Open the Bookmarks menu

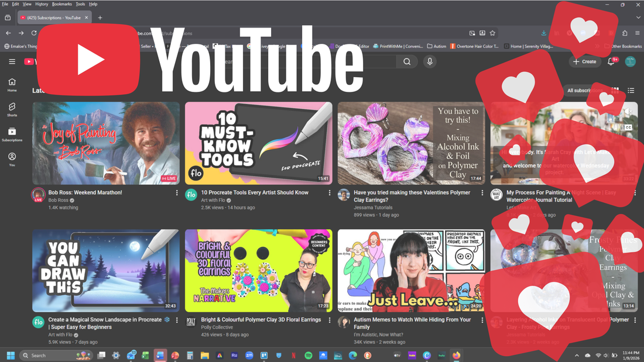[x=61, y=4]
